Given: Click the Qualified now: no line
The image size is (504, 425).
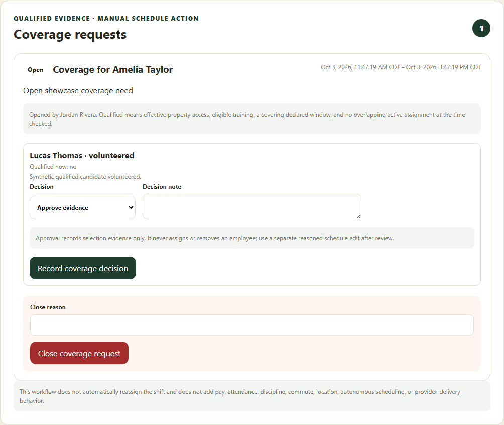Looking at the screenshot, I should click(x=53, y=167).
